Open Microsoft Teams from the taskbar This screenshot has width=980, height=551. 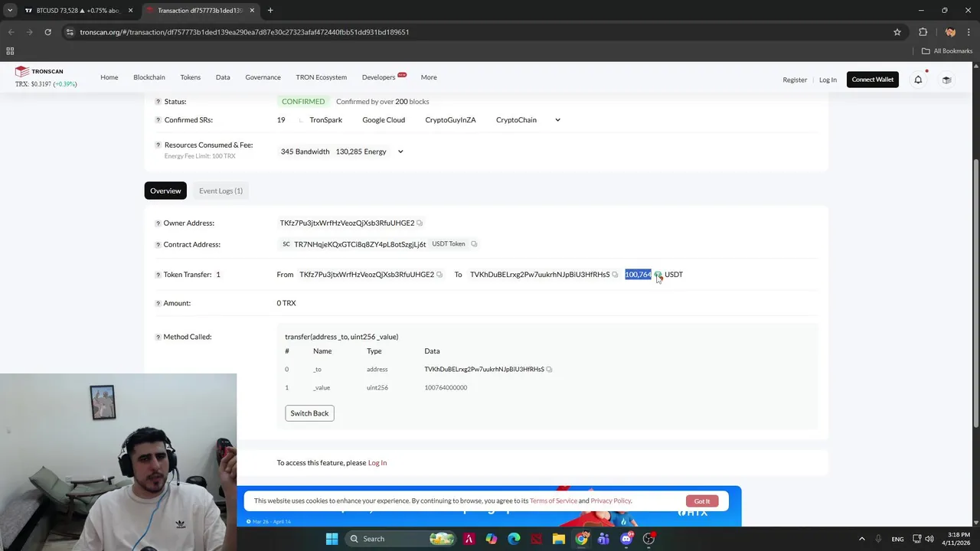[x=603, y=539]
